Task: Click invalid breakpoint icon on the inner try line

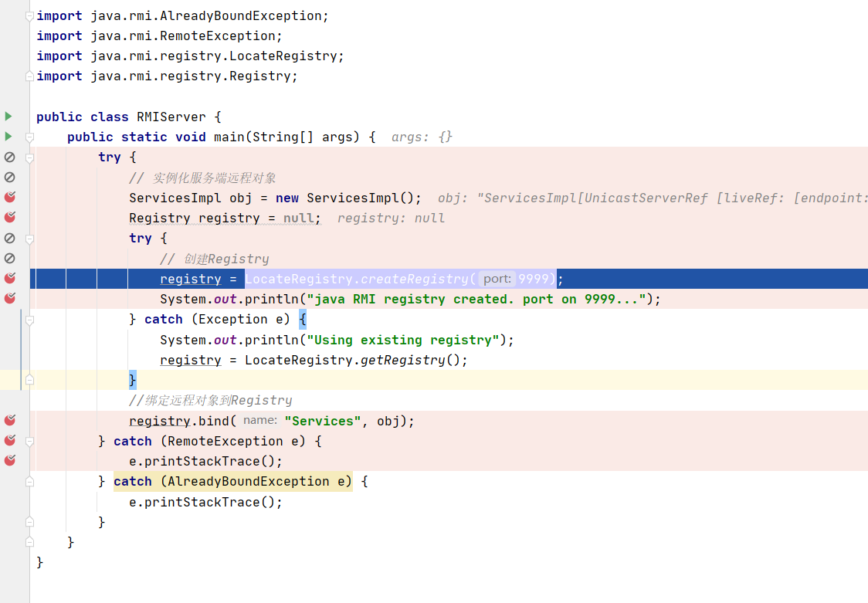Action: pyautogui.click(x=9, y=238)
